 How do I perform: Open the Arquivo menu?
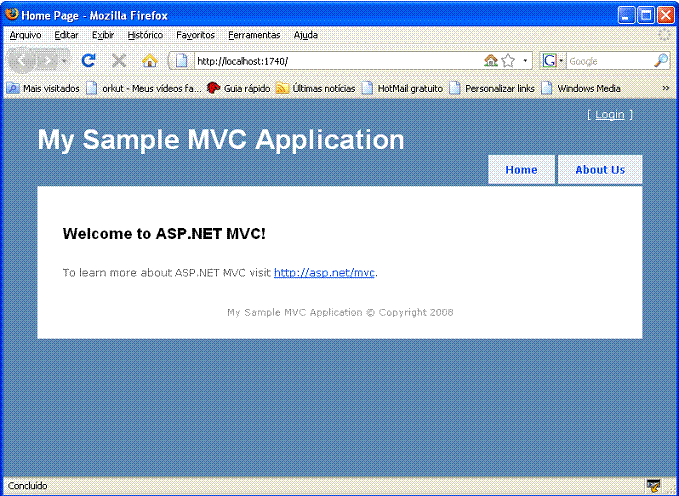26,35
